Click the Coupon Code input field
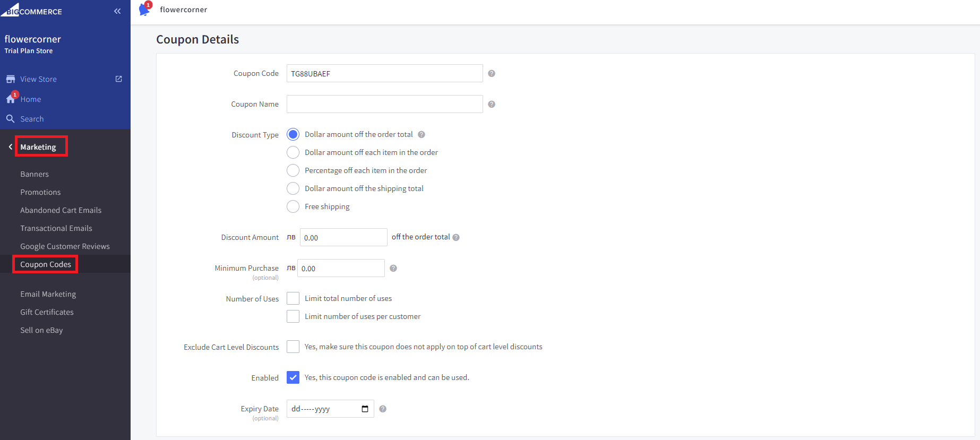The image size is (980, 440). [x=385, y=73]
